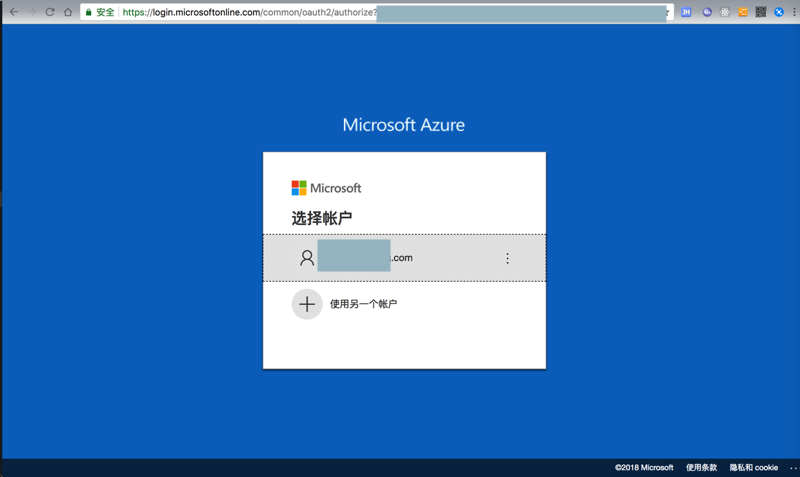This screenshot has height=477, width=800.
Task: Open the blue JH extension icon
Action: click(x=686, y=12)
